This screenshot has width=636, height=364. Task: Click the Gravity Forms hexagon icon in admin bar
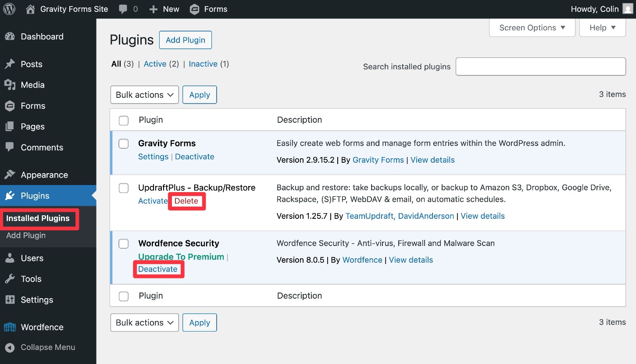pos(194,9)
